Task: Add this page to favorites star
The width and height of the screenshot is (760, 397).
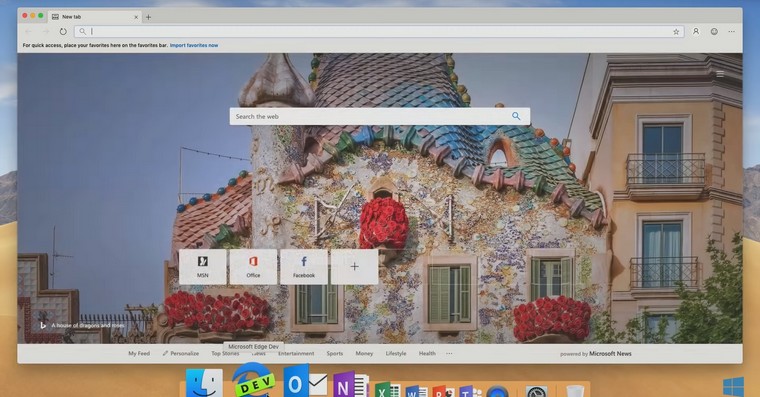Action: click(676, 32)
